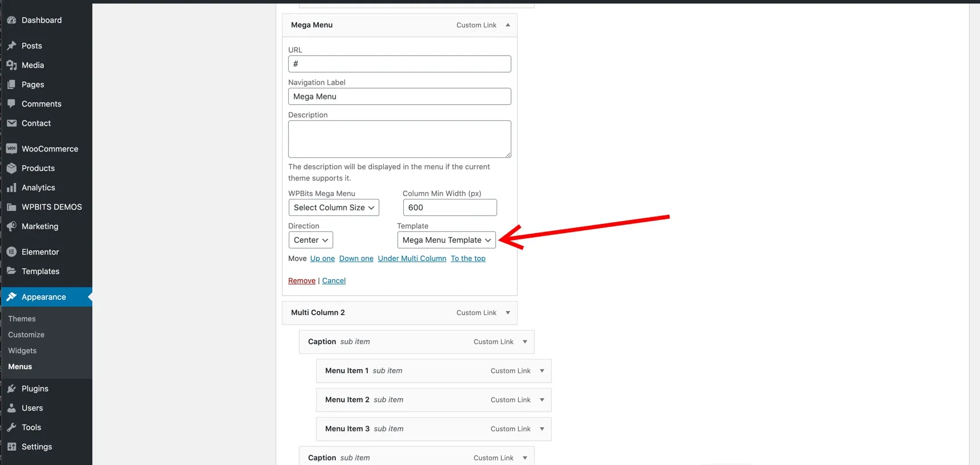The width and height of the screenshot is (980, 465).
Task: Expand Menu Item 2 settings
Action: [x=542, y=400]
